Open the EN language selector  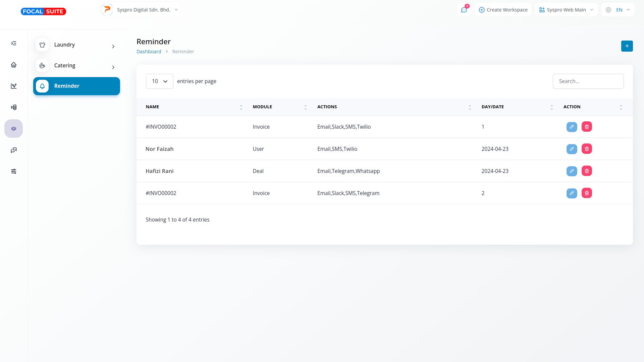(618, 10)
